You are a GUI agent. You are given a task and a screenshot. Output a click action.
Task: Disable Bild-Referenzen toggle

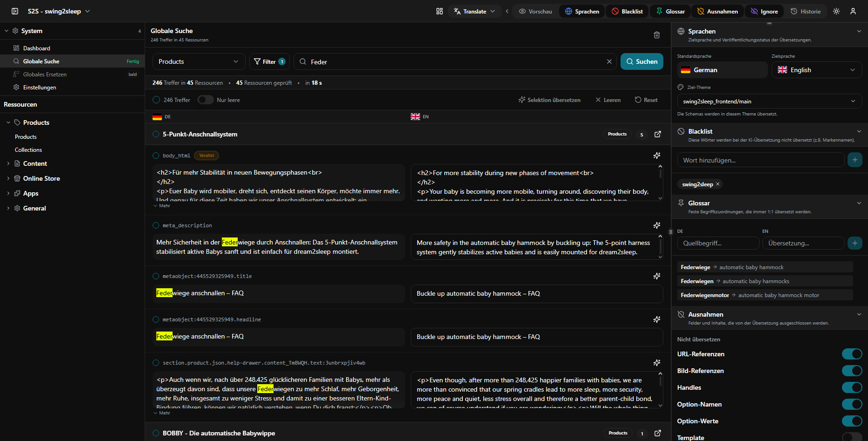pos(852,371)
